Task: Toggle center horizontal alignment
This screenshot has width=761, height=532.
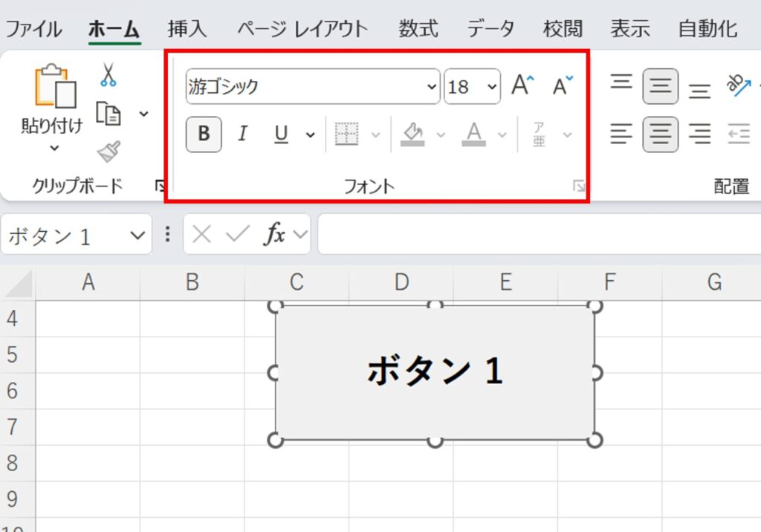Action: tap(661, 134)
